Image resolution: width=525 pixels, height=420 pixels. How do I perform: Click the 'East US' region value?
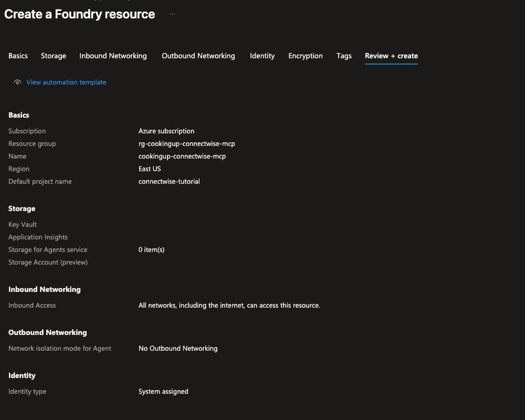(x=150, y=169)
